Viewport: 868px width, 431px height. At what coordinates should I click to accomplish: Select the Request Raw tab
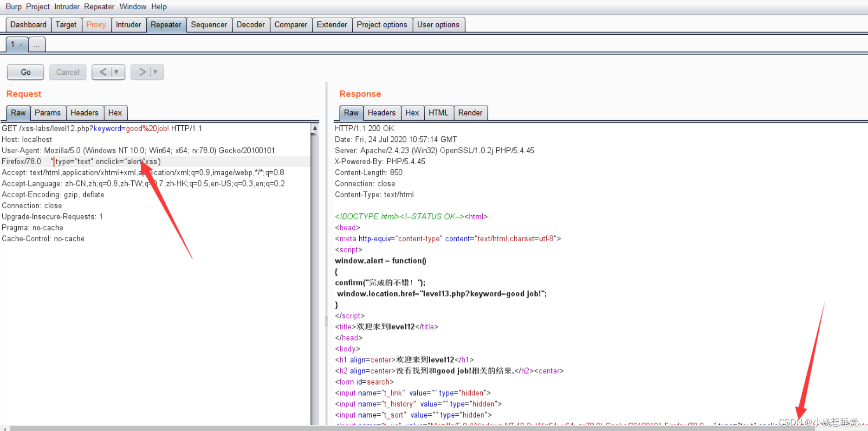pyautogui.click(x=18, y=113)
